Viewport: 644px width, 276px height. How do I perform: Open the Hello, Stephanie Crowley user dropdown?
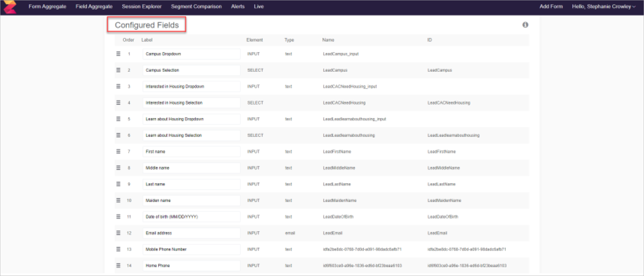click(604, 7)
